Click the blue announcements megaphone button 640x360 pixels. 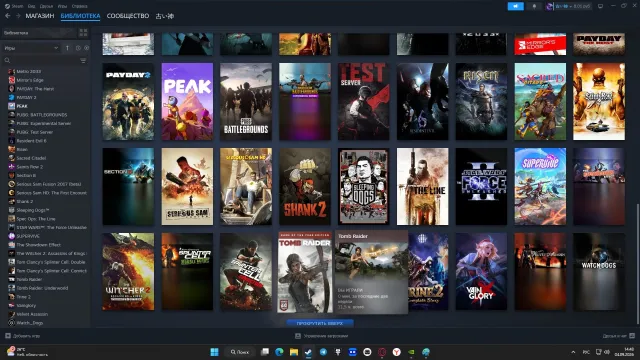(516, 6)
